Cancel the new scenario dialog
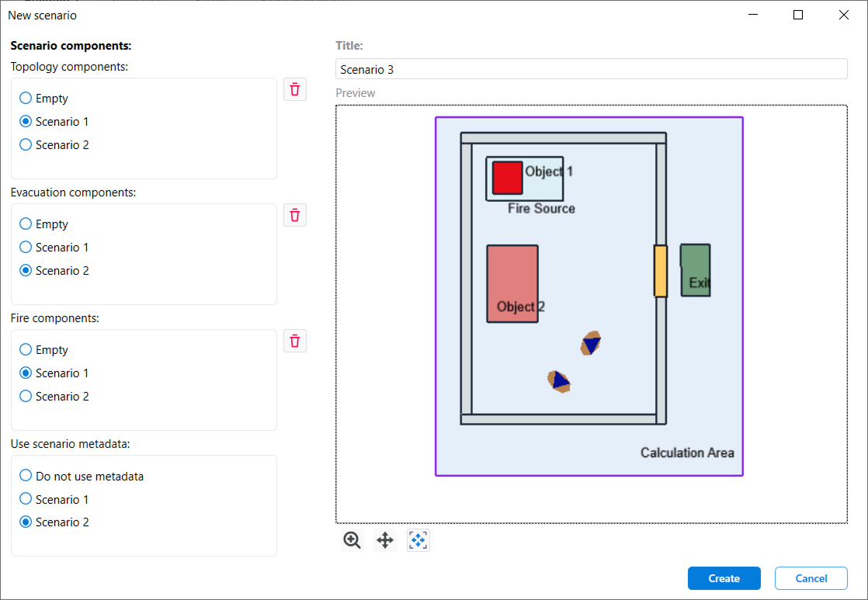This screenshot has height=600, width=868. click(x=811, y=577)
